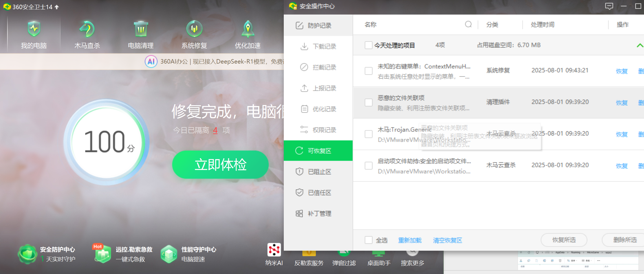
Task: Click 恢复 for 未知的右键菜单 row
Action: 622,71
